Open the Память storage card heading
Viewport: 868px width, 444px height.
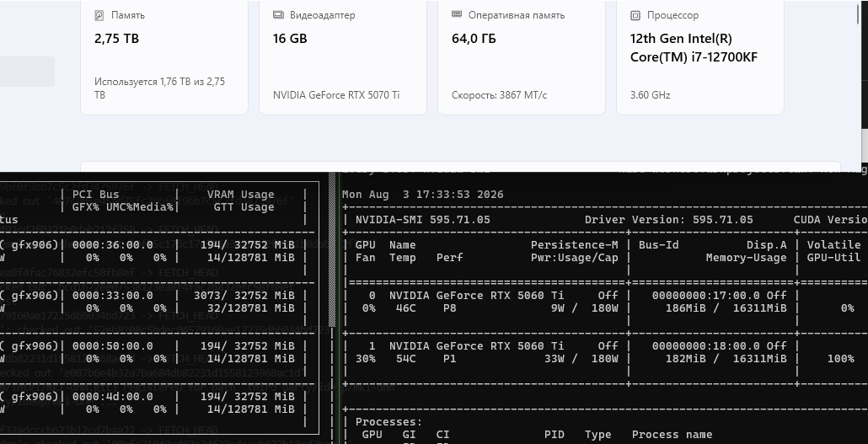click(128, 15)
